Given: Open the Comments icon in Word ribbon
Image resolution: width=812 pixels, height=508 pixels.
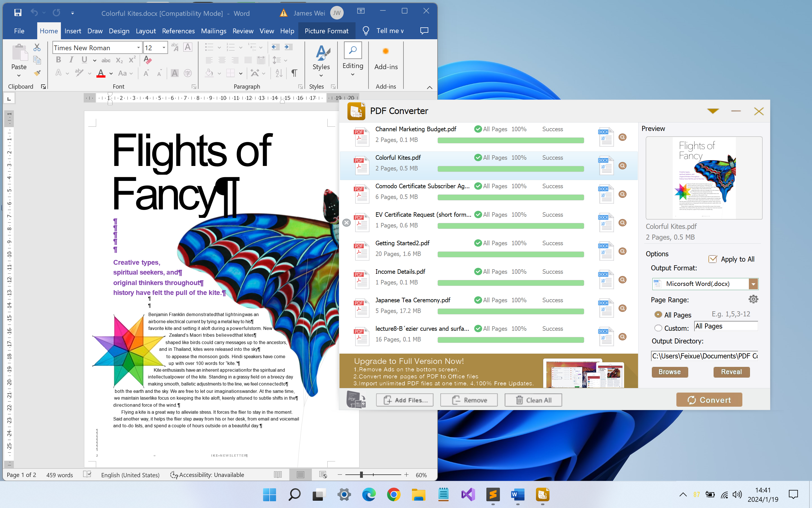Looking at the screenshot, I should [x=424, y=31].
